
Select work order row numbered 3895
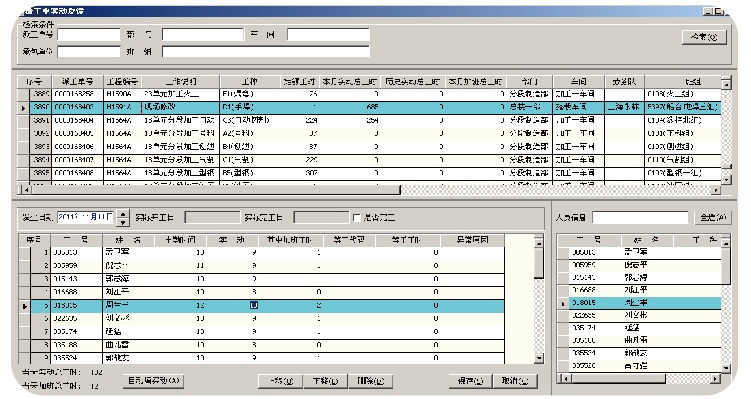click(x=369, y=173)
